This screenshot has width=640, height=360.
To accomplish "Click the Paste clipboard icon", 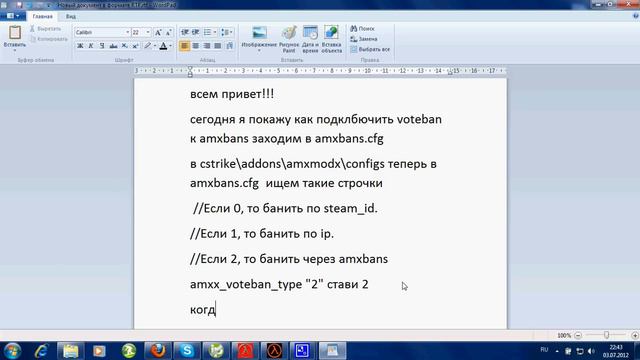I will (x=15, y=33).
